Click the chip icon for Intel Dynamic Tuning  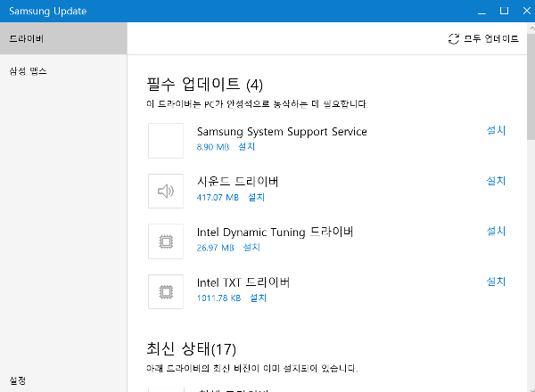click(166, 241)
